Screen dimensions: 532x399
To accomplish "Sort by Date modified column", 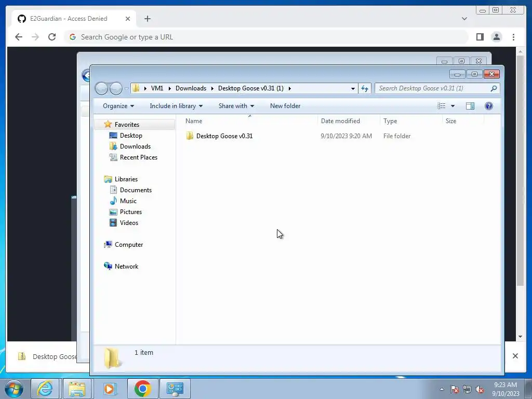I will [349, 121].
